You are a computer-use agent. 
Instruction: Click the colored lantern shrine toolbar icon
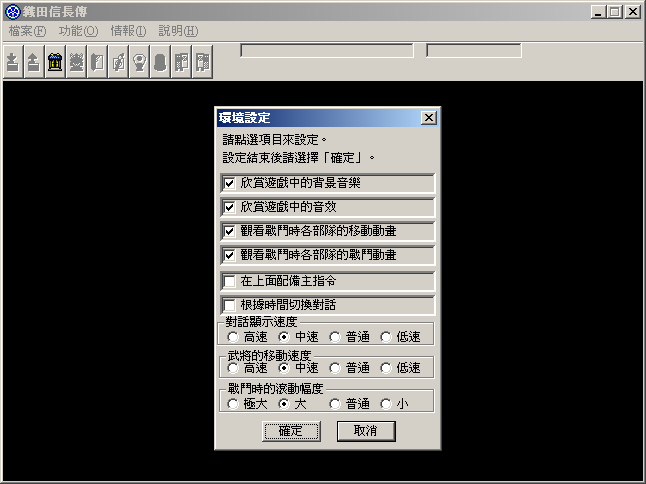click(55, 62)
